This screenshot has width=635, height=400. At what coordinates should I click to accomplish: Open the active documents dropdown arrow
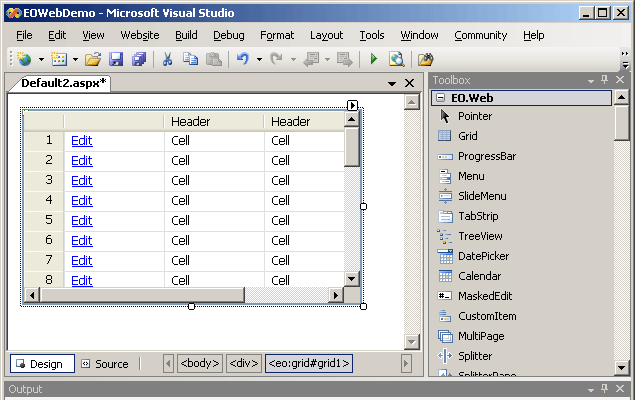pyautogui.click(x=392, y=84)
